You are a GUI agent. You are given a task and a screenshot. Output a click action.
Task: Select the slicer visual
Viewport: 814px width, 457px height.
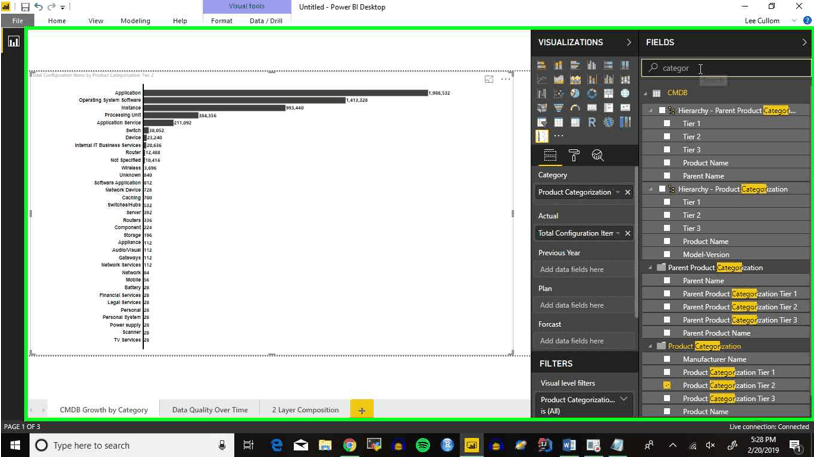pos(541,122)
